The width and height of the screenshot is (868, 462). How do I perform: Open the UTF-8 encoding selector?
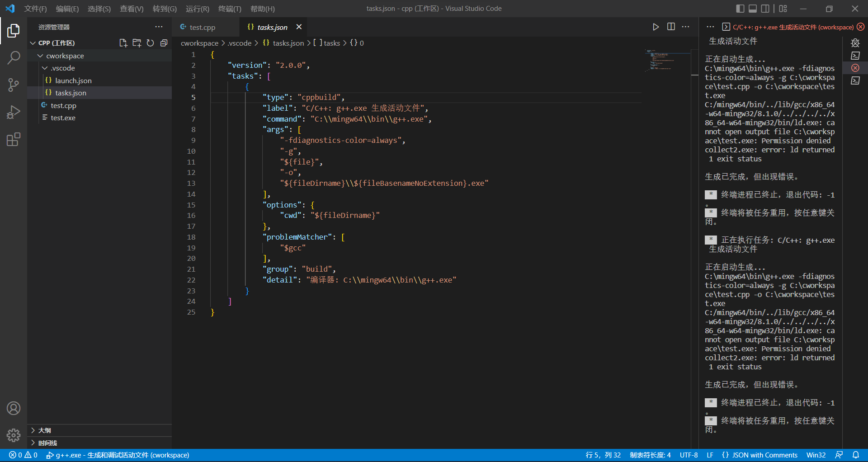(x=689, y=455)
